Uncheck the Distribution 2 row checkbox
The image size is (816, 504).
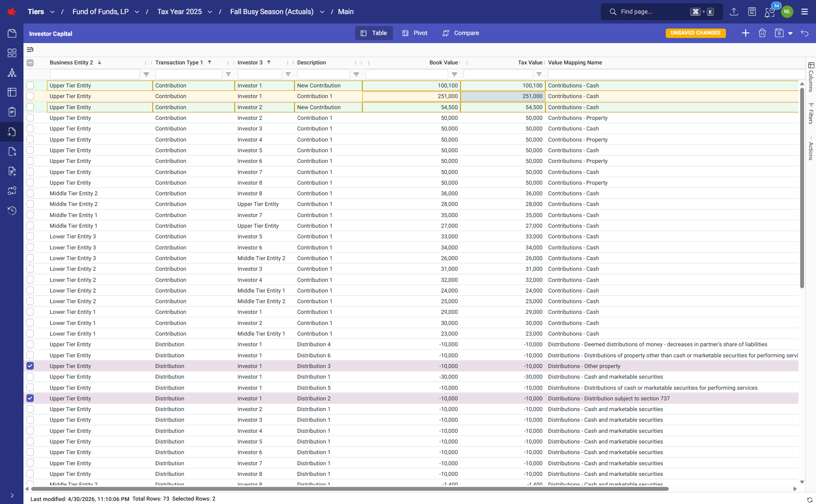[x=30, y=398]
